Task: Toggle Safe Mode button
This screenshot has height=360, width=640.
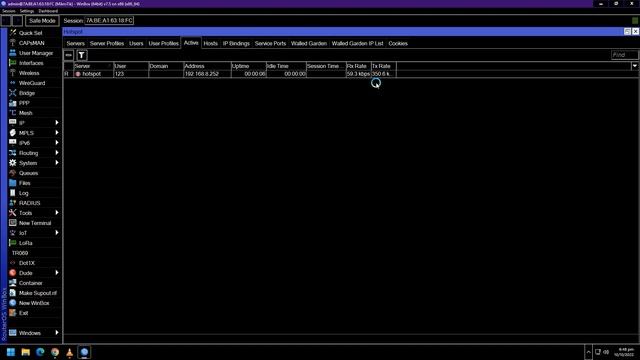Action: pos(42,21)
